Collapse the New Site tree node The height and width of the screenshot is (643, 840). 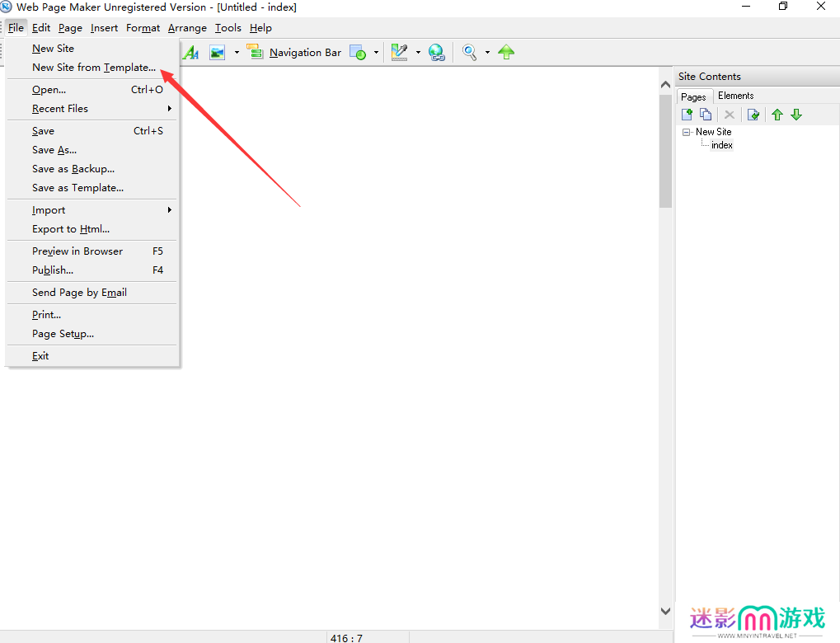[686, 132]
